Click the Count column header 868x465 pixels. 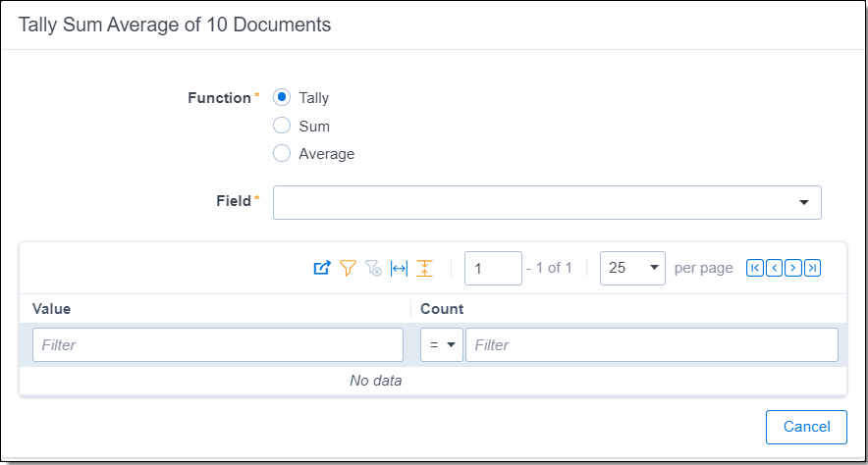[x=442, y=309]
